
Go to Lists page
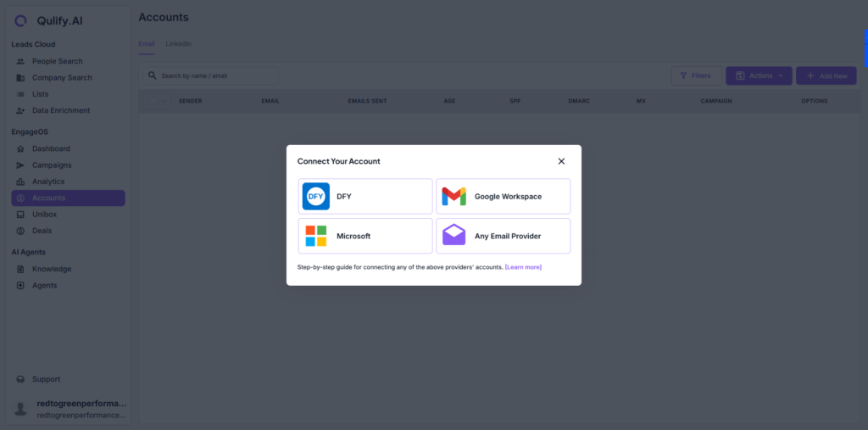68,94
